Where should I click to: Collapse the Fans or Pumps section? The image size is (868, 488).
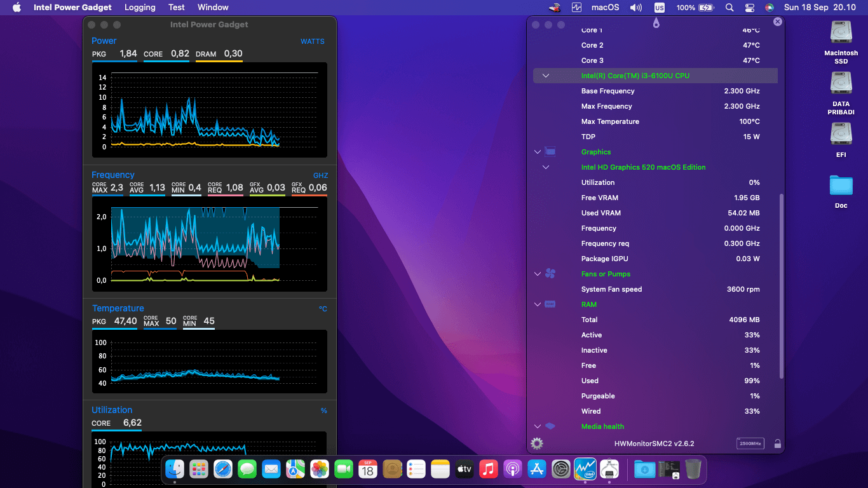coord(538,274)
